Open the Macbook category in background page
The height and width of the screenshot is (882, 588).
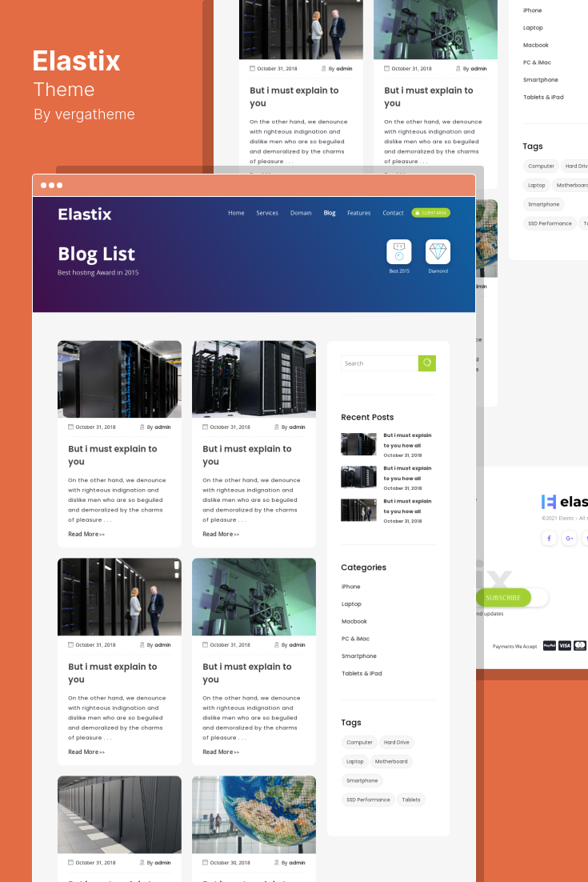(x=536, y=45)
